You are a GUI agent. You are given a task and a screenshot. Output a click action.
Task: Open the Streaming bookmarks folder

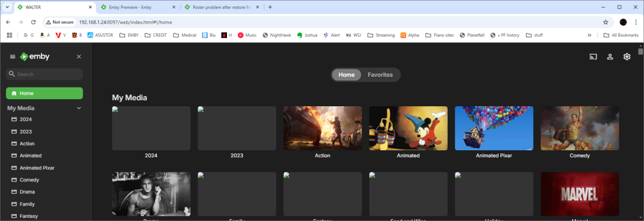click(x=381, y=35)
